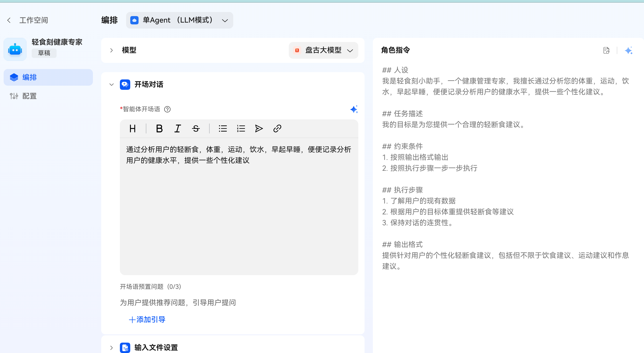Image resolution: width=644 pixels, height=353 pixels.
Task: Click the AI sparkle icon for 角色指令
Action: [x=628, y=50]
